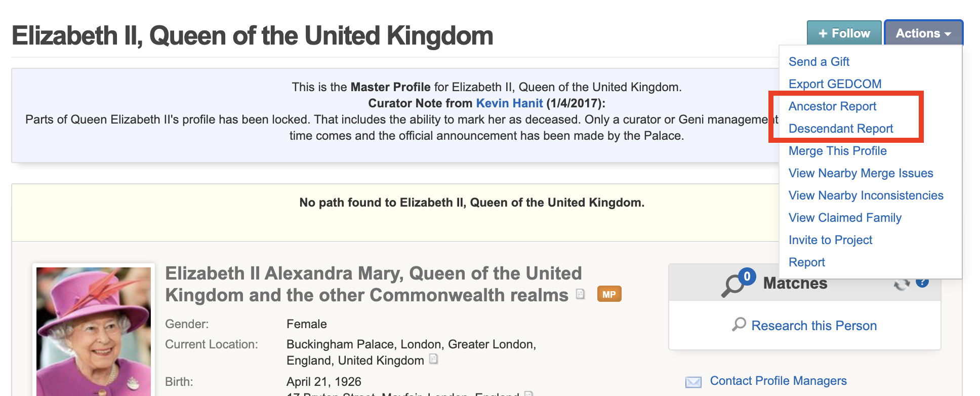Screen dimensions: 980x396
Task: Select Merge This Profile option
Action: pos(837,151)
